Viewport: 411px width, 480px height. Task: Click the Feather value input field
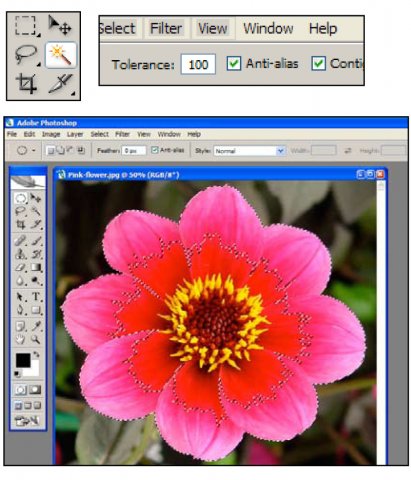pyautogui.click(x=134, y=151)
